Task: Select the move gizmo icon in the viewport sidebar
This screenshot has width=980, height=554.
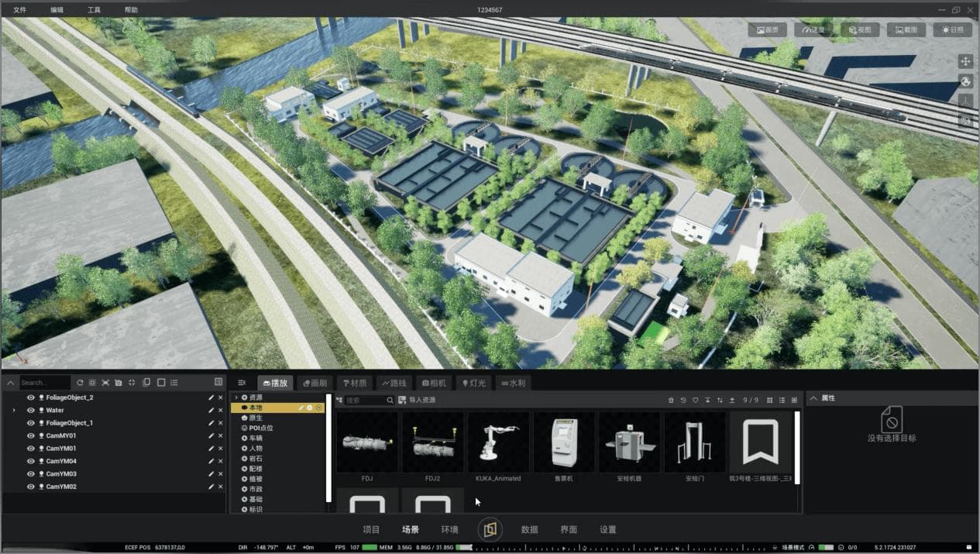Action: tap(965, 61)
